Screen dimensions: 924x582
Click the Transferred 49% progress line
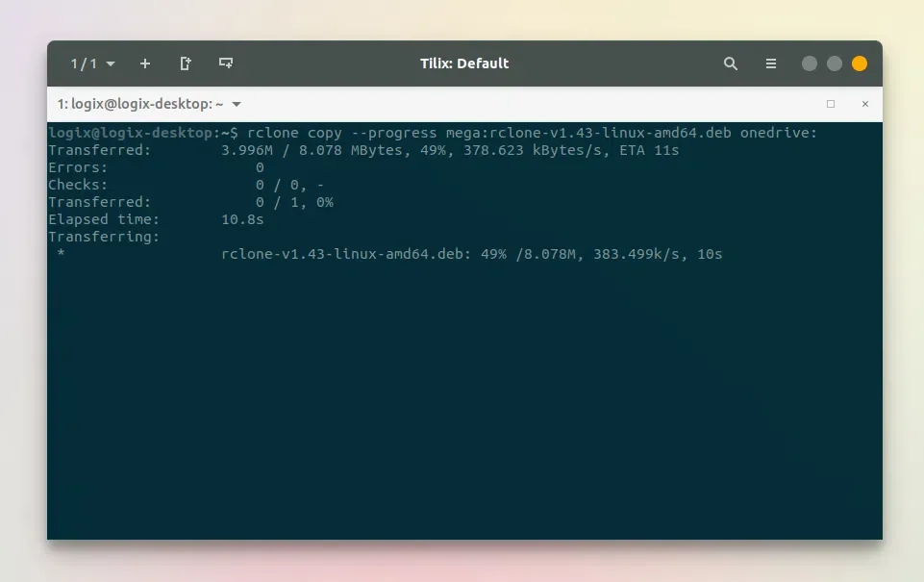(363, 150)
